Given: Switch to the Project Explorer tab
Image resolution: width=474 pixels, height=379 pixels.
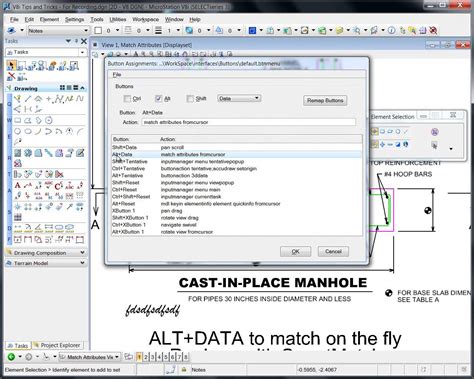Looking at the screenshot, I should 57,345.
